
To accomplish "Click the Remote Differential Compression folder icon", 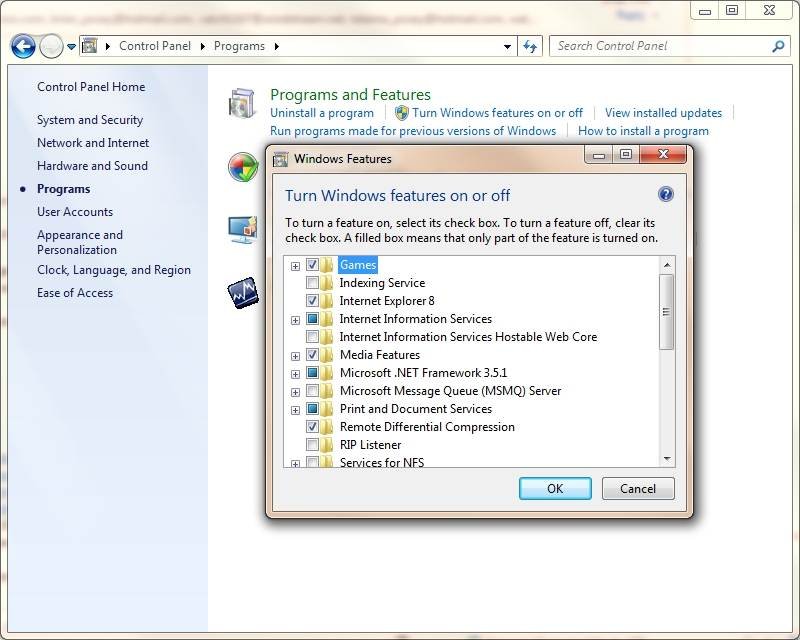I will pyautogui.click(x=327, y=427).
